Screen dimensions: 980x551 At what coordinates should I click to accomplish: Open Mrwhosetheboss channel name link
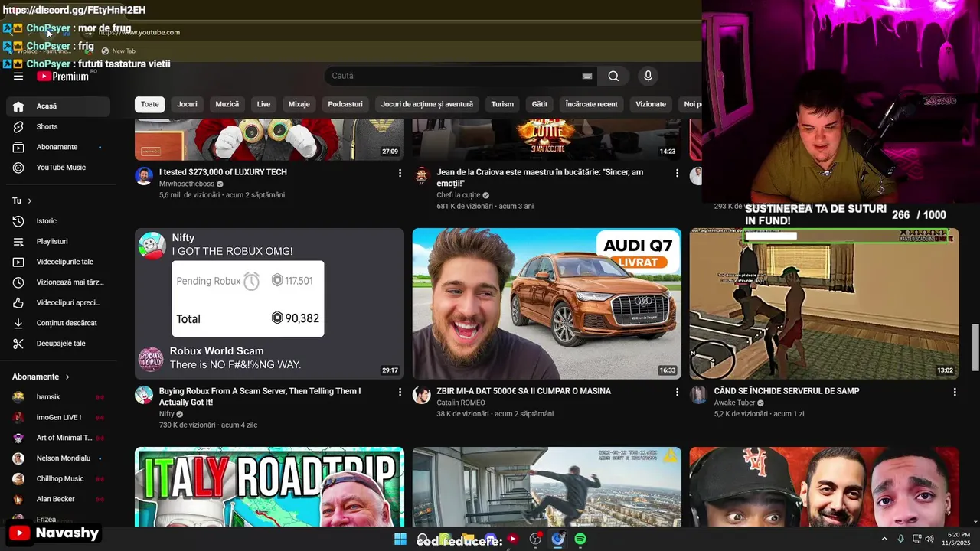click(x=187, y=184)
